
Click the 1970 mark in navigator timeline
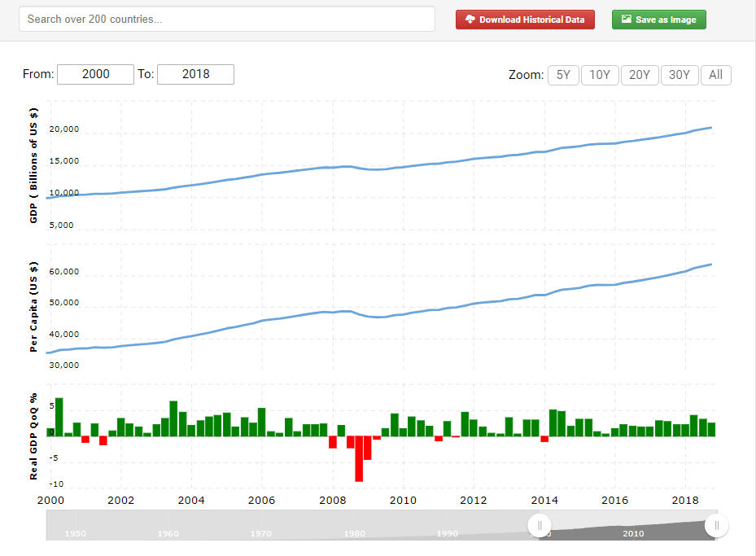pos(261,533)
